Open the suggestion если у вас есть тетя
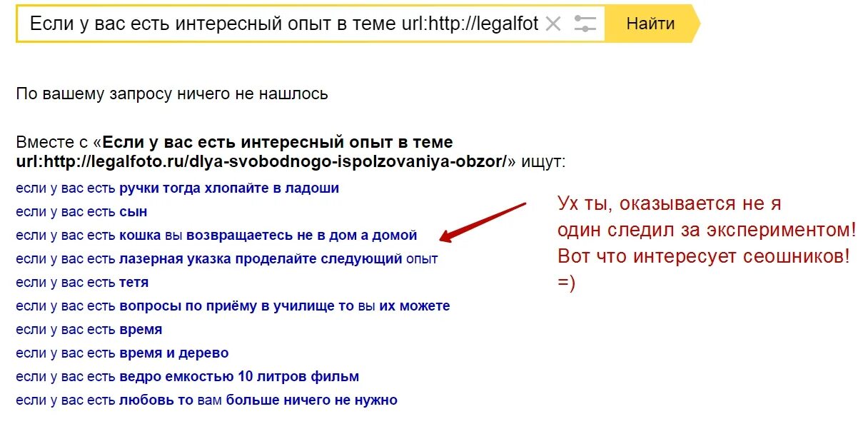868x424 pixels. click(x=82, y=283)
